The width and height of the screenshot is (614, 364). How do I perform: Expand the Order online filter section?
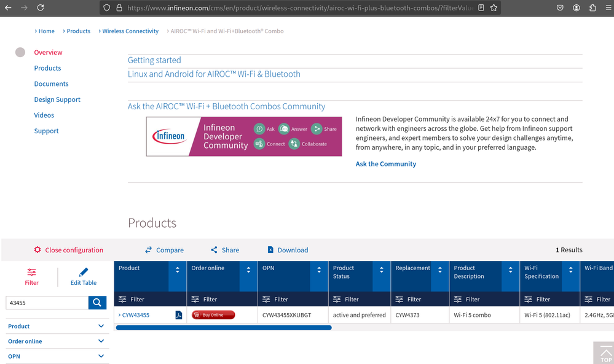101,341
